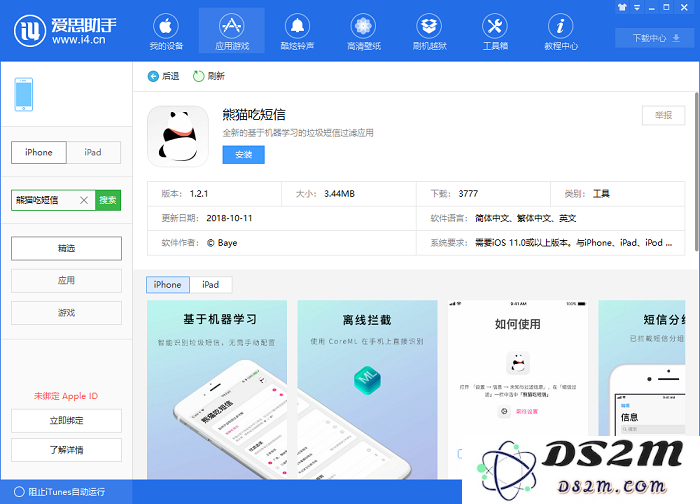Click version value 1.2.1
This screenshot has width=700, height=504.
click(199, 194)
